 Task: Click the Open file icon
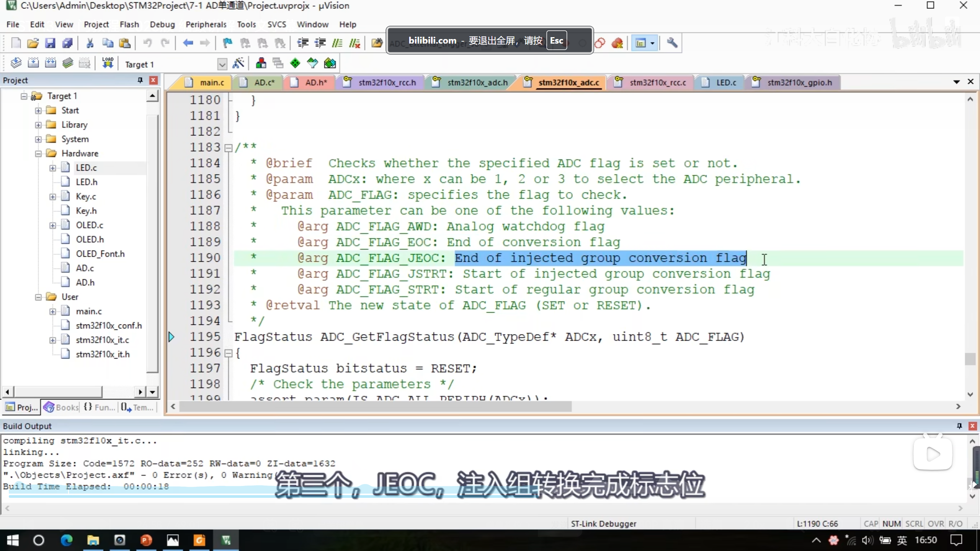(33, 43)
